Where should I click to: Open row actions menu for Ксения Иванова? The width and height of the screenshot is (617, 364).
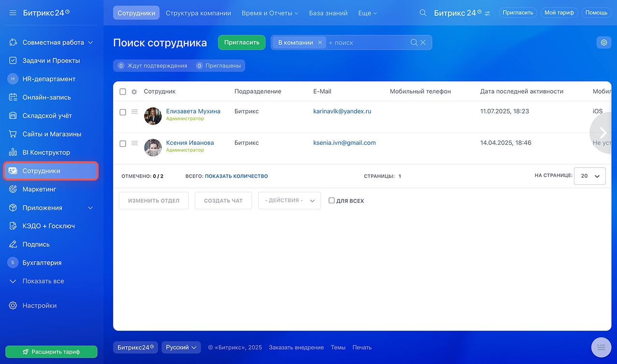click(134, 143)
